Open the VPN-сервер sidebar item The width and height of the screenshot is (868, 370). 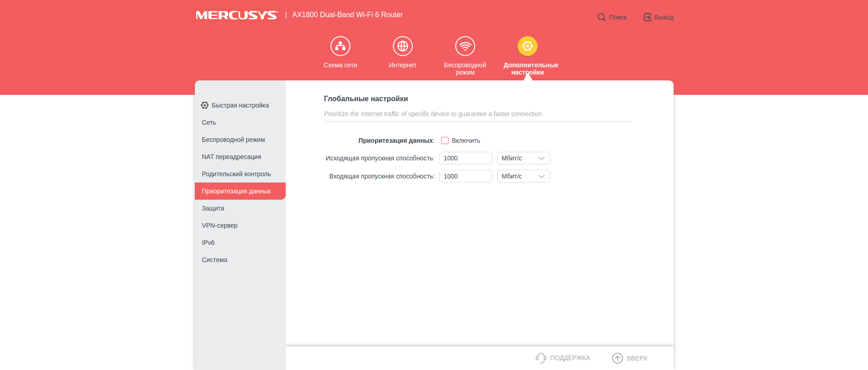[219, 225]
